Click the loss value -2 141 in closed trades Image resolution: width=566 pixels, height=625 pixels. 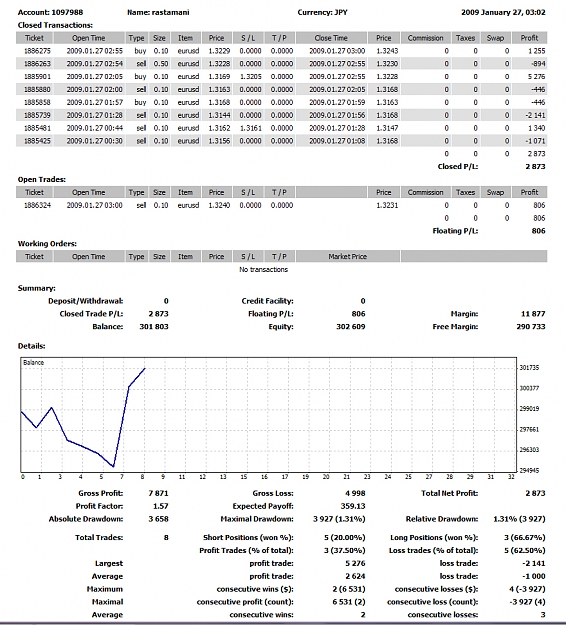coord(535,115)
